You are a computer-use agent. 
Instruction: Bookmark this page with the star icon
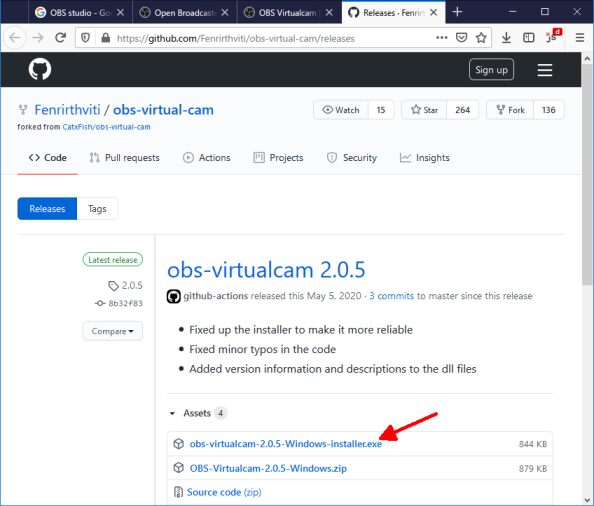point(481,37)
